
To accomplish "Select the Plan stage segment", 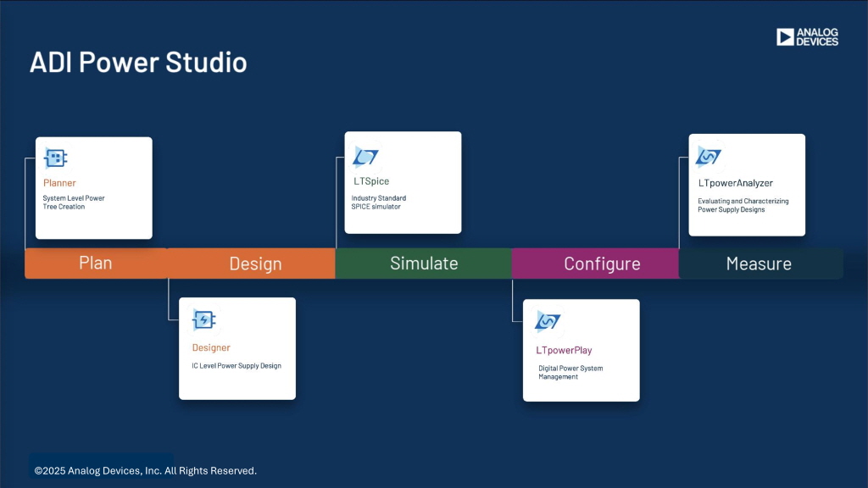I will pyautogui.click(x=96, y=263).
